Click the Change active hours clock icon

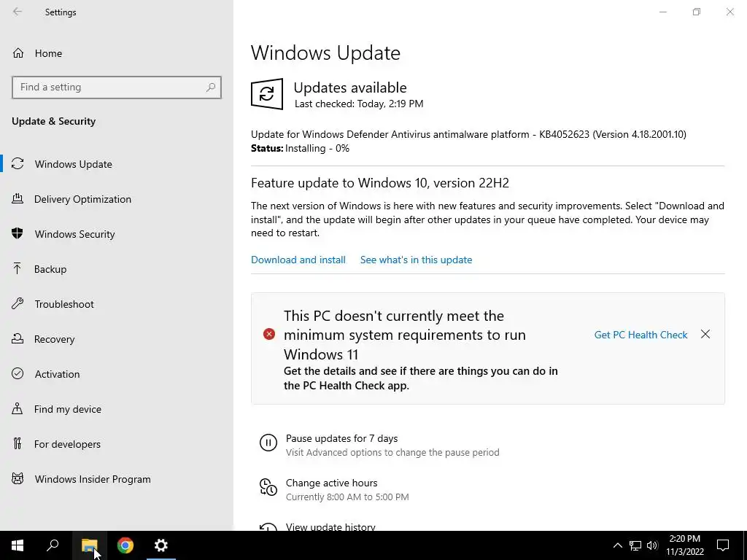(x=268, y=487)
